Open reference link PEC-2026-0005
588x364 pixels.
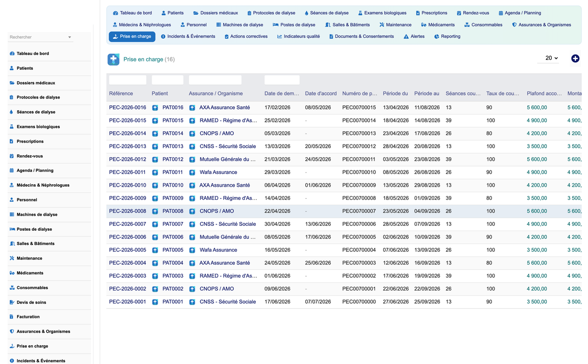pyautogui.click(x=127, y=250)
